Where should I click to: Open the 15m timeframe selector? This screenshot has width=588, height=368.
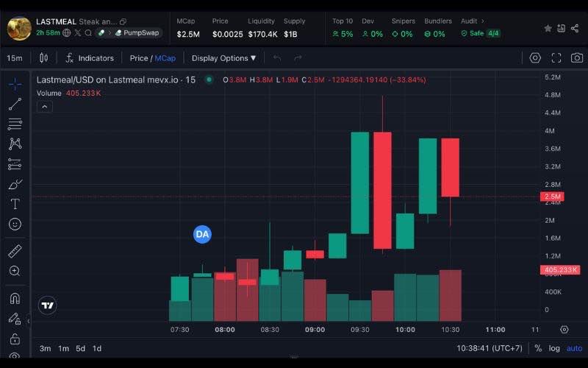coord(14,58)
